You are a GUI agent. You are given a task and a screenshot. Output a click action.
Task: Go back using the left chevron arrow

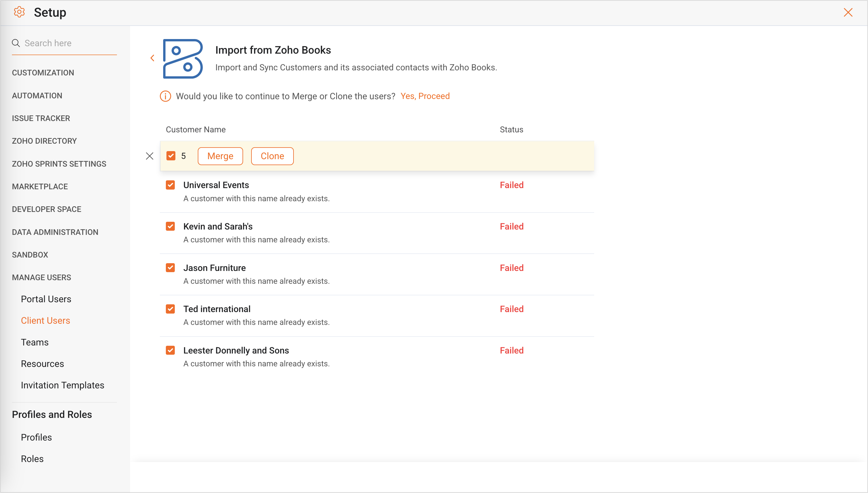(152, 58)
